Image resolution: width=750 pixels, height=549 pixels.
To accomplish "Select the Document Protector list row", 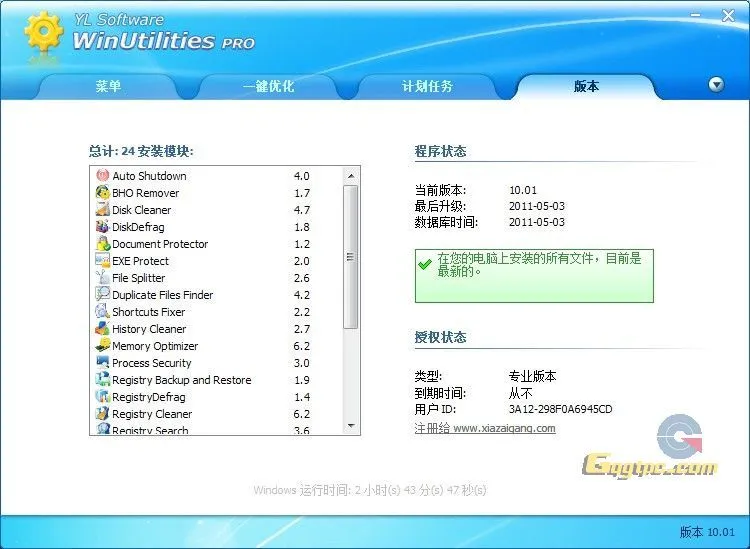I will [x=217, y=244].
